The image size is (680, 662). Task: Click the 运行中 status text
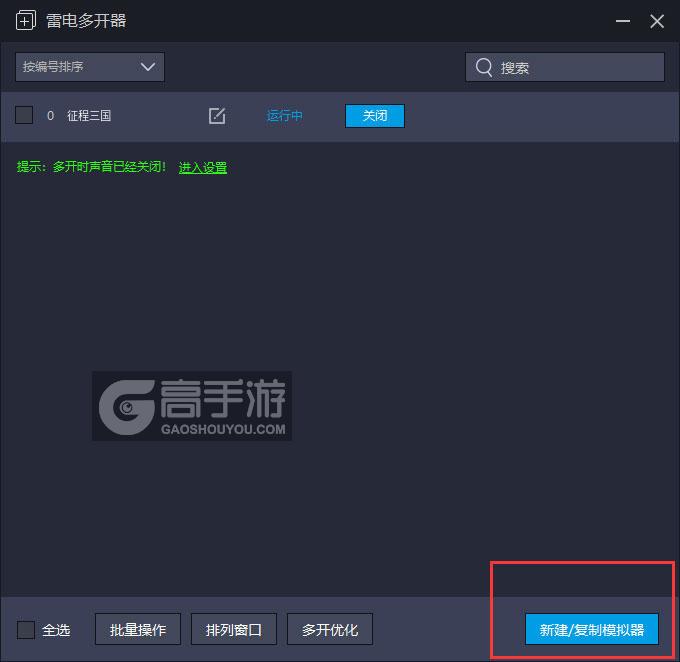[284, 116]
